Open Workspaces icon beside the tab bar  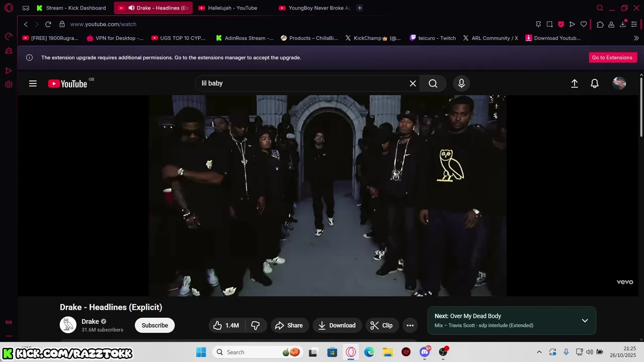coord(26,8)
